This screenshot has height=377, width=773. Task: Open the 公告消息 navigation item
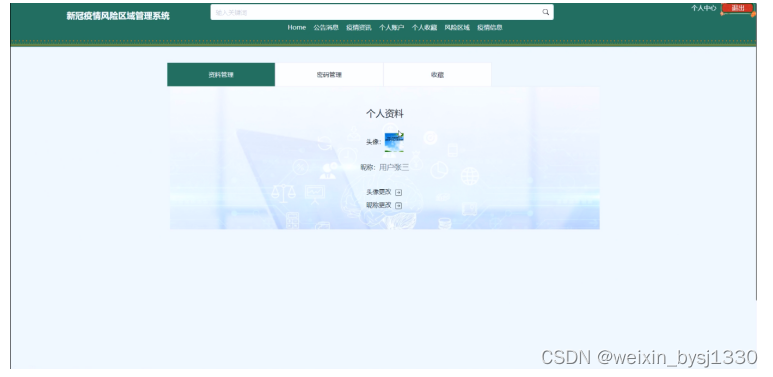(326, 28)
